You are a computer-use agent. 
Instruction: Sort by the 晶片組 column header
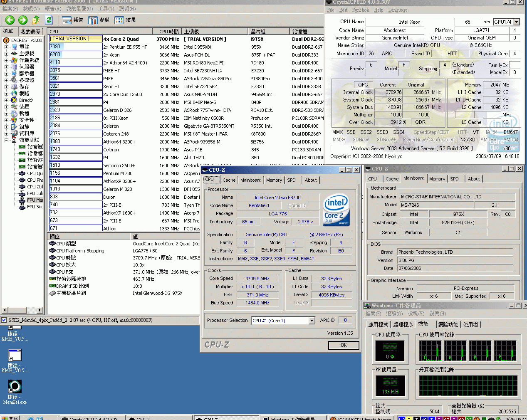(x=269, y=32)
